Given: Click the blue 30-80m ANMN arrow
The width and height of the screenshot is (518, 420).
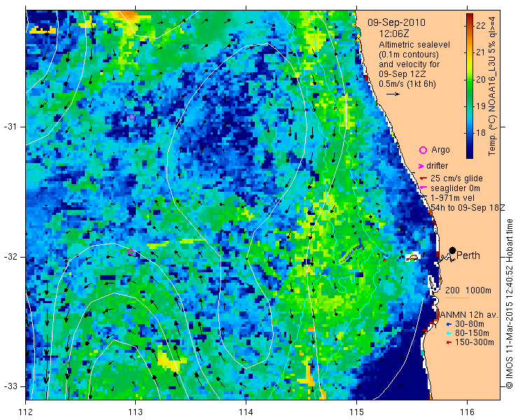Looking at the screenshot, I should tap(448, 324).
